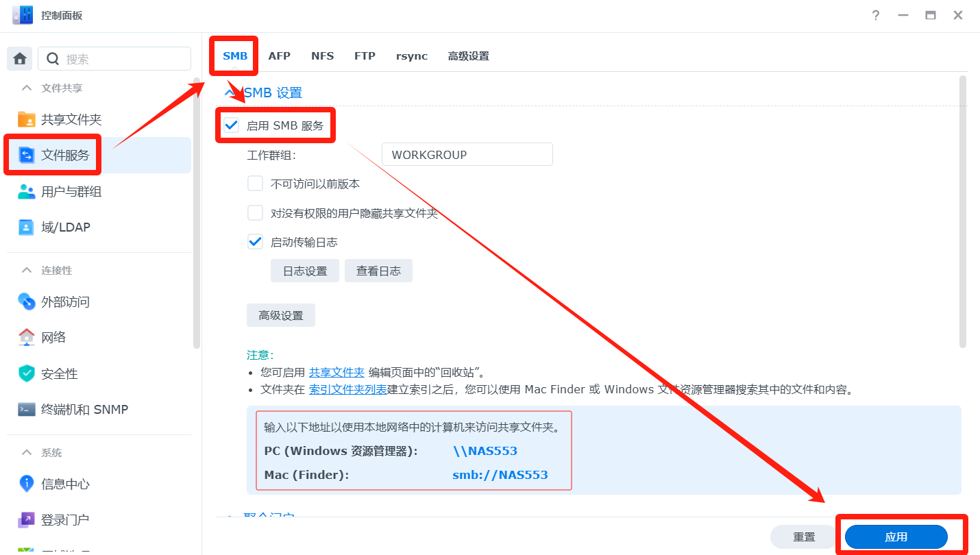Viewport: 980px width, 555px height.
Task: Enable the 不可访问以前版本 checkbox
Action: click(x=256, y=184)
